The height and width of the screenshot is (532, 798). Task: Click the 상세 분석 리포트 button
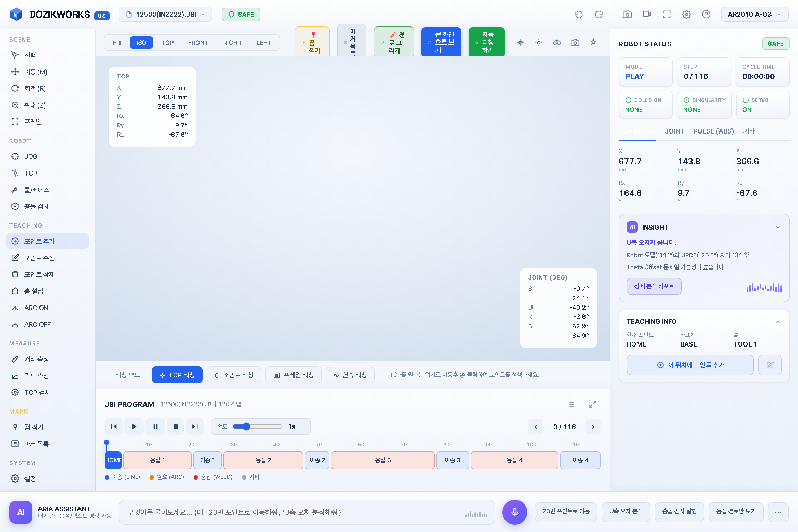[x=654, y=286]
